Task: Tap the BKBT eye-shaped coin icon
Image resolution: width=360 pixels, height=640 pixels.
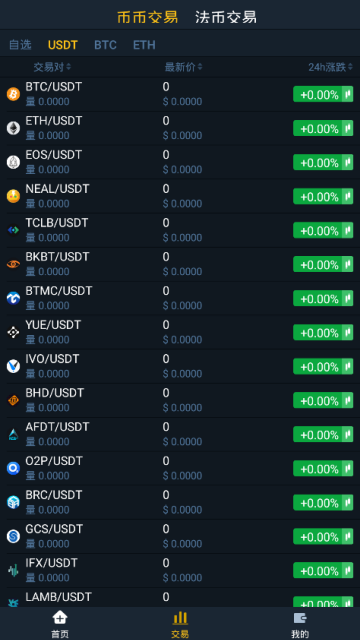Action: [13, 264]
